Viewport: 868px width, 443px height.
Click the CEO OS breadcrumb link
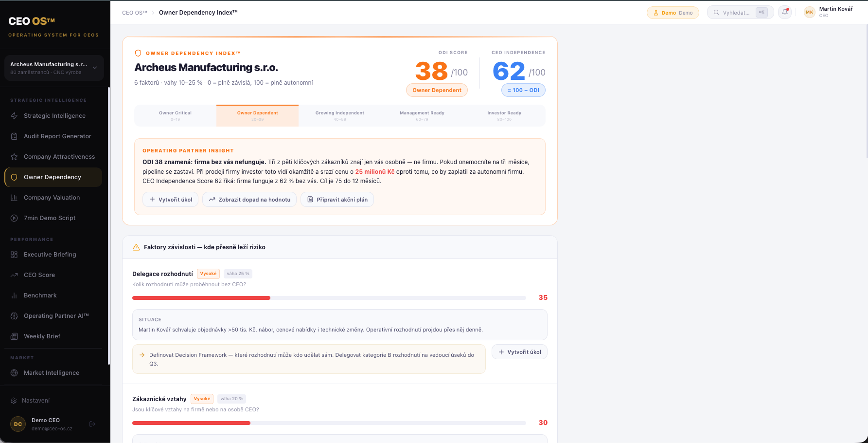[x=135, y=13]
